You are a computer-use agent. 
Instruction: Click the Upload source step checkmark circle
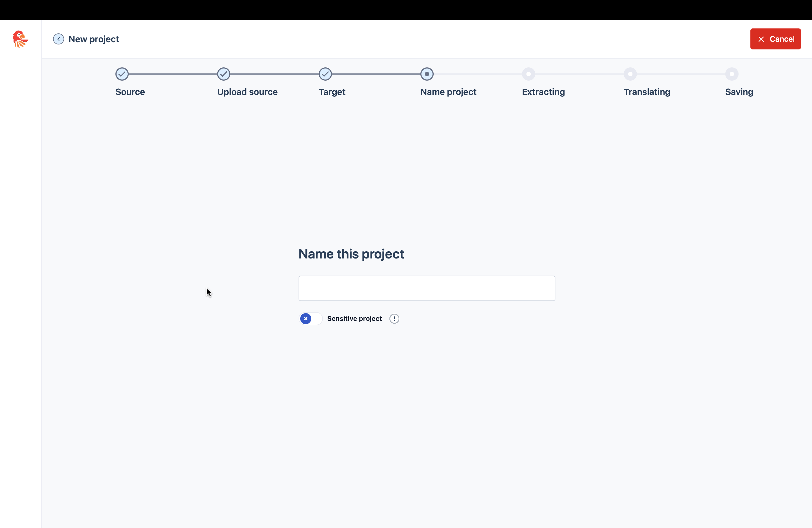[223, 74]
